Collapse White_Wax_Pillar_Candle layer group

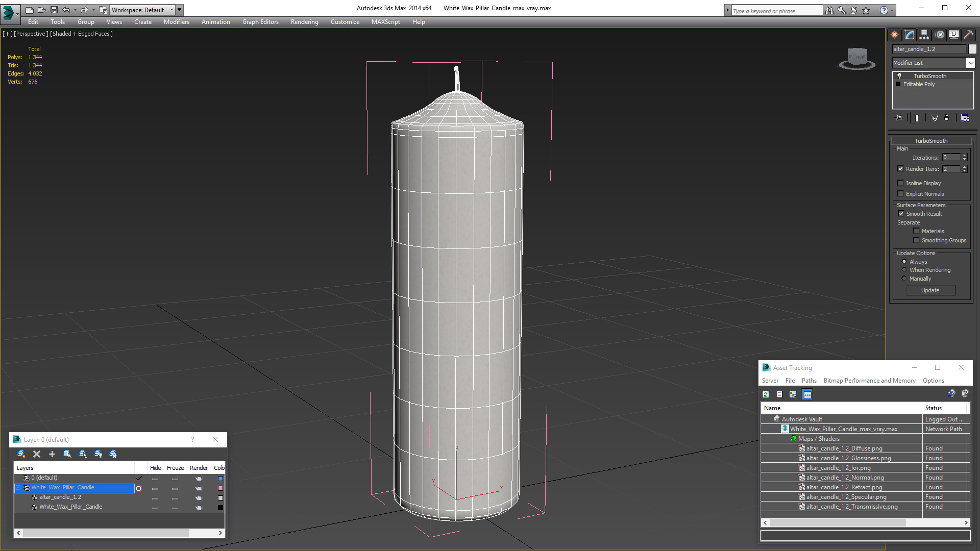[x=18, y=488]
